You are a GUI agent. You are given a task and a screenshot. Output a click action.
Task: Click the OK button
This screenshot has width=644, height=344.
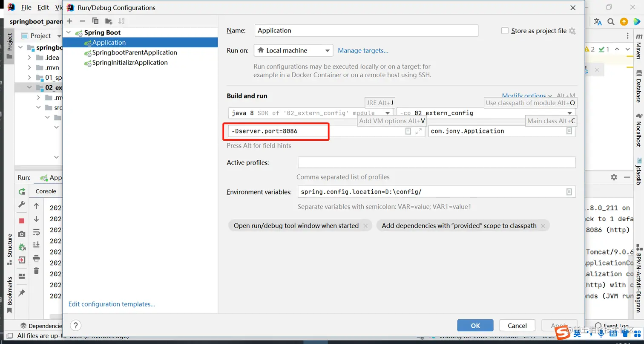pyautogui.click(x=475, y=325)
